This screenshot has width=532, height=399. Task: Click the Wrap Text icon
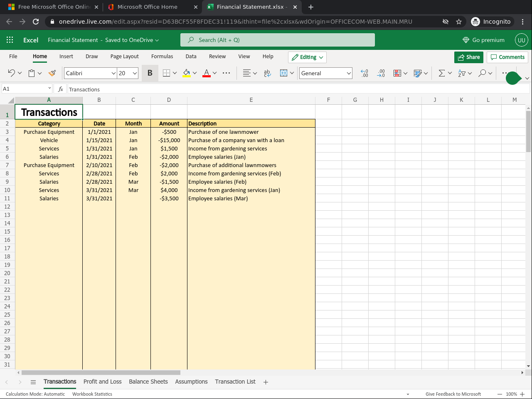pyautogui.click(x=267, y=73)
